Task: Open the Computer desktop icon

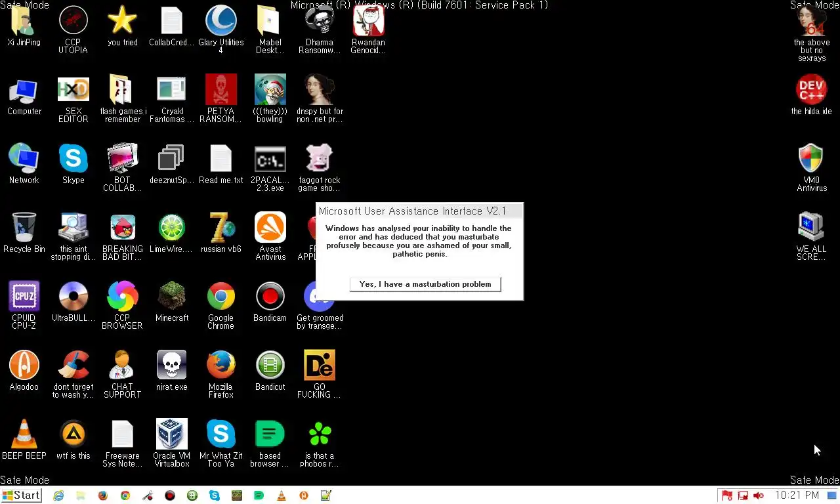Action: [24, 97]
